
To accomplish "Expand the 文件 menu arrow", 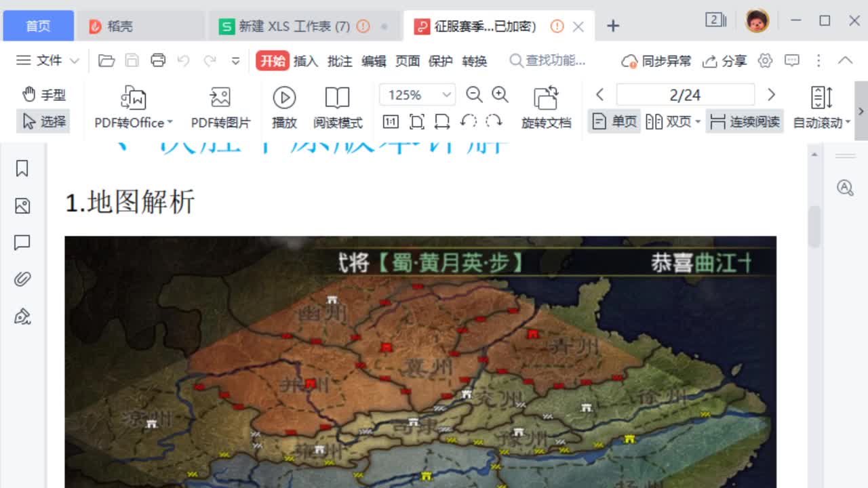I will click(74, 61).
